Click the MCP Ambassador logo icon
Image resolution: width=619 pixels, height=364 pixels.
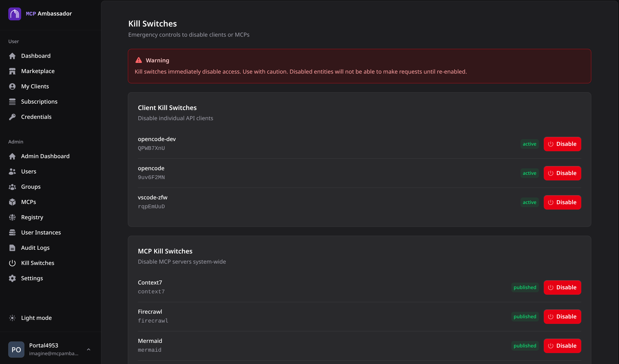click(x=14, y=14)
